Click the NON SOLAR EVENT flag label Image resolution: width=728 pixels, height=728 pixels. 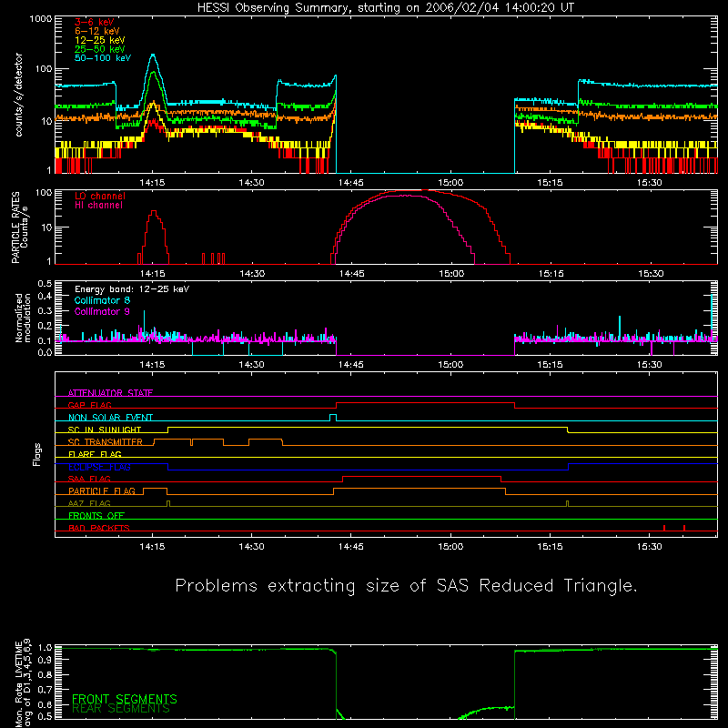(110, 418)
